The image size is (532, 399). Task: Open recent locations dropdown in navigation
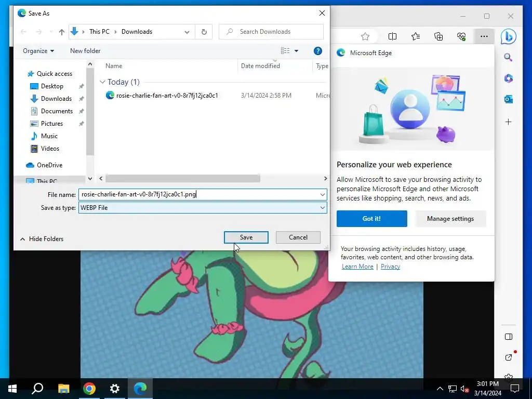51,32
